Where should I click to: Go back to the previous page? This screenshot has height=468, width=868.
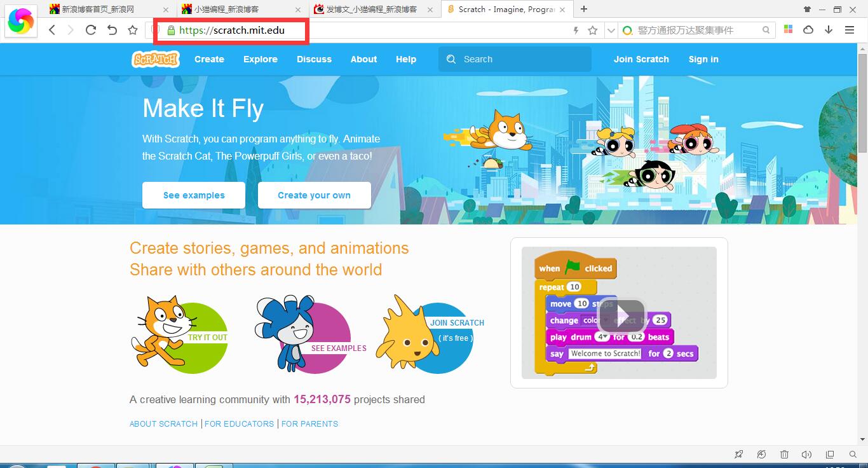point(53,30)
